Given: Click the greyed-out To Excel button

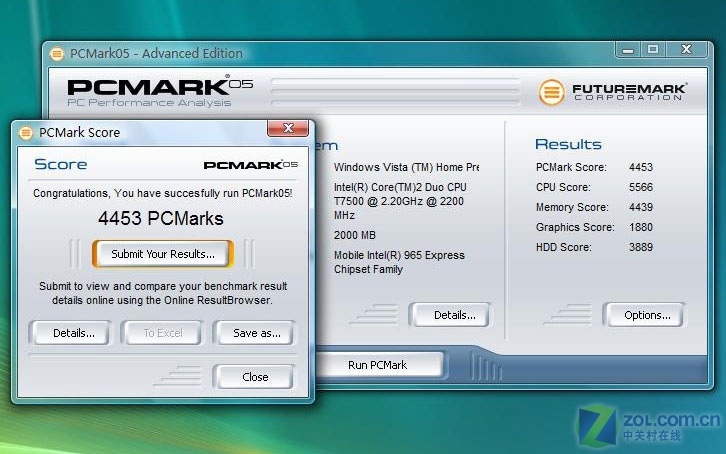Looking at the screenshot, I should click(163, 333).
